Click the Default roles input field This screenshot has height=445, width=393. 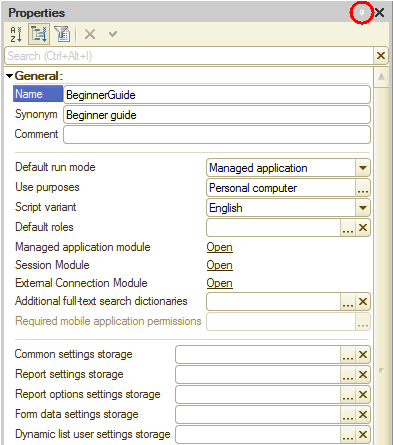274,228
